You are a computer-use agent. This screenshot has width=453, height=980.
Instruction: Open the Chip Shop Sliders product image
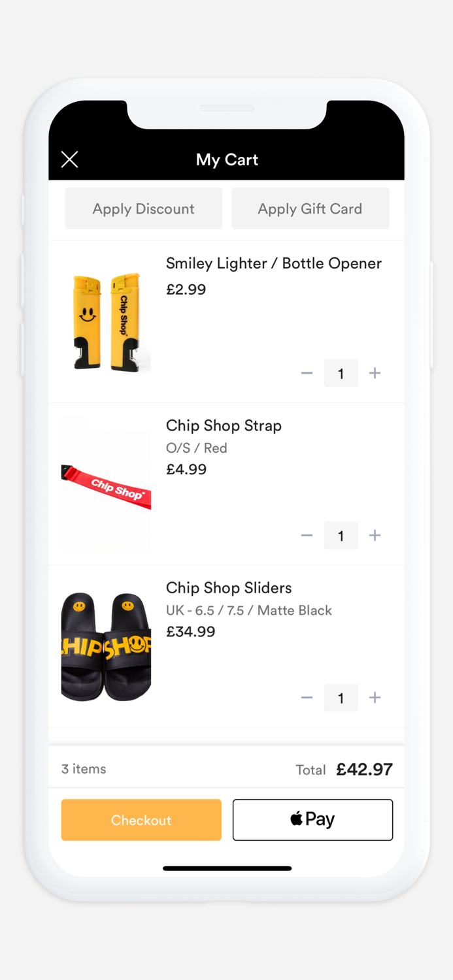pyautogui.click(x=106, y=645)
